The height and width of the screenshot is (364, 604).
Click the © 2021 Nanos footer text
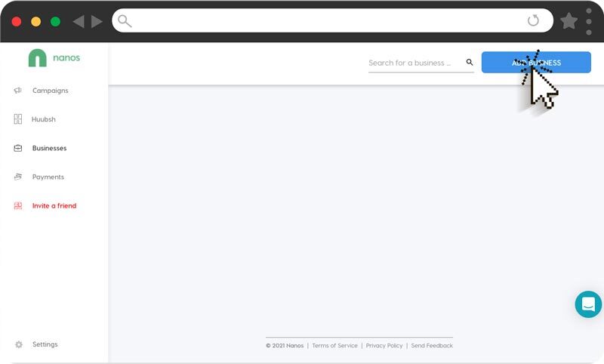(285, 346)
